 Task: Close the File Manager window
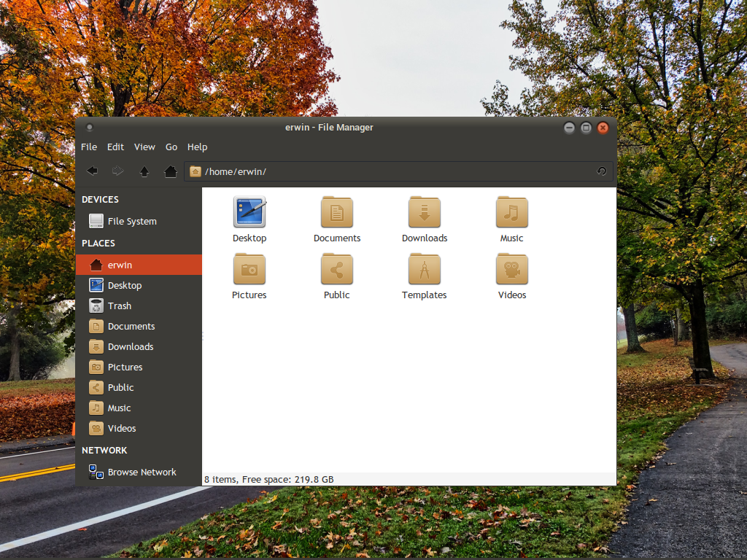[603, 128]
